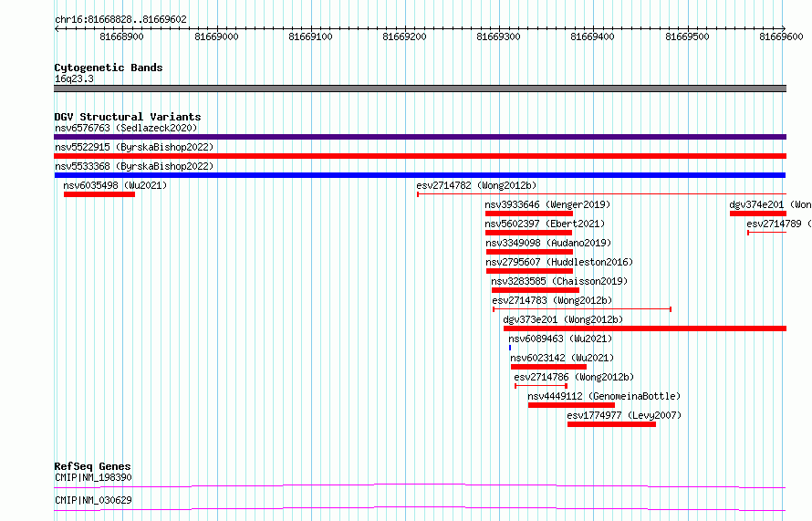Click ruler tick label 81669500
Viewport: 812px width, 521px height.
pyautogui.click(x=687, y=36)
